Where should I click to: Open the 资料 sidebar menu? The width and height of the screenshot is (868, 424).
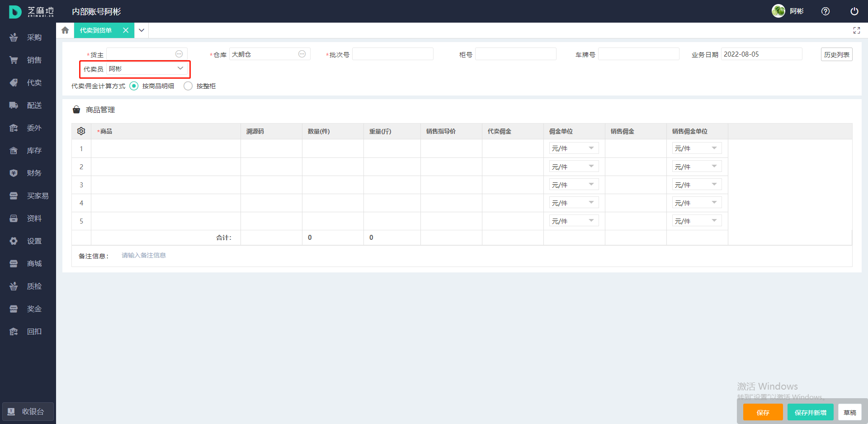point(27,219)
